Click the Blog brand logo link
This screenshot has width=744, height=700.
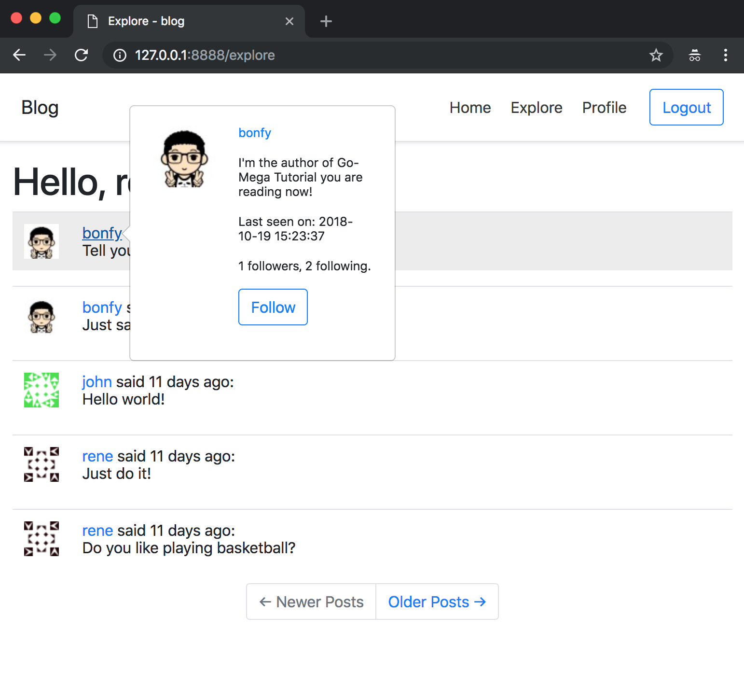[x=40, y=108]
